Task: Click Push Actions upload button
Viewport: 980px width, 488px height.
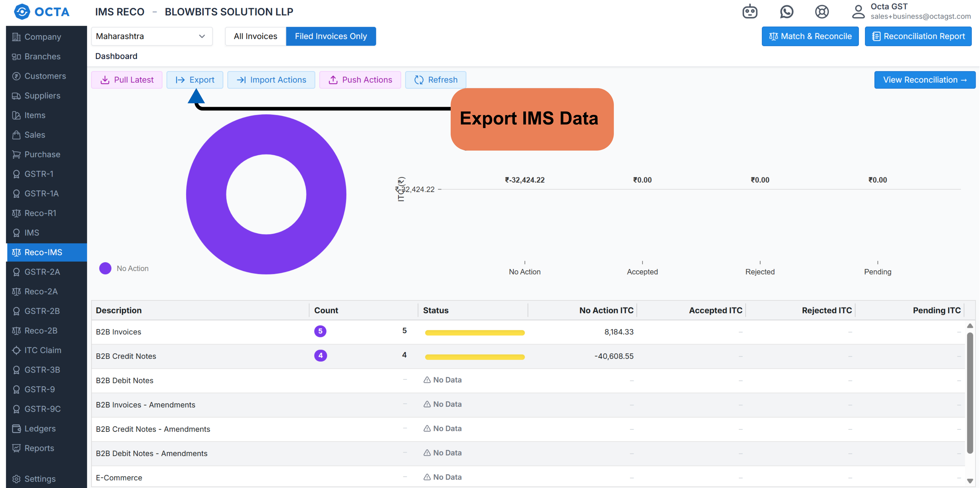Action: 360,80
